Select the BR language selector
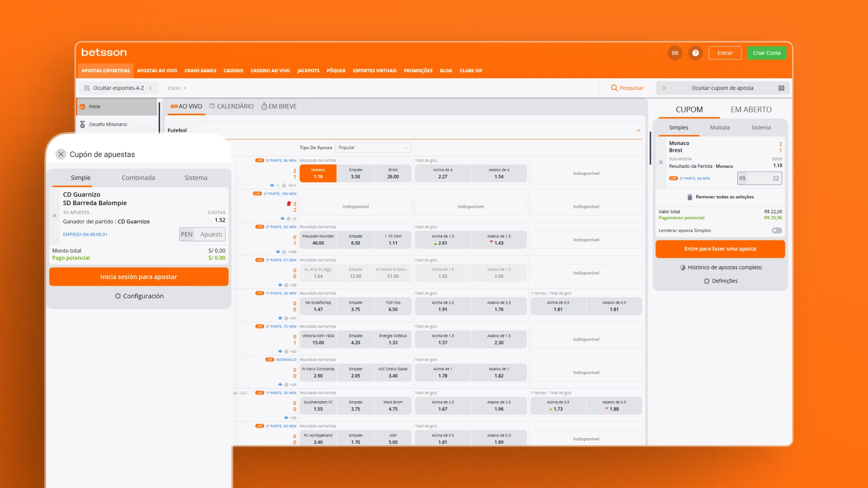 coord(675,53)
